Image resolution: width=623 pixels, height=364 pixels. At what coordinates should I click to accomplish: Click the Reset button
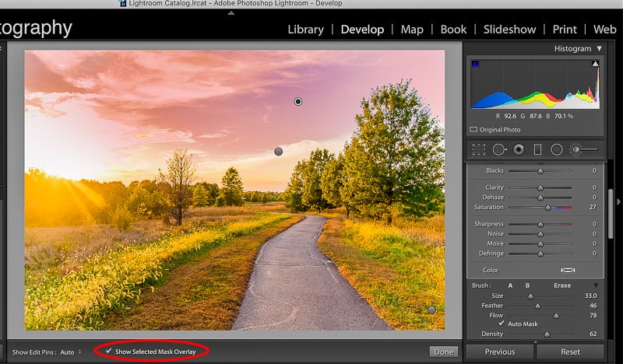(x=571, y=352)
